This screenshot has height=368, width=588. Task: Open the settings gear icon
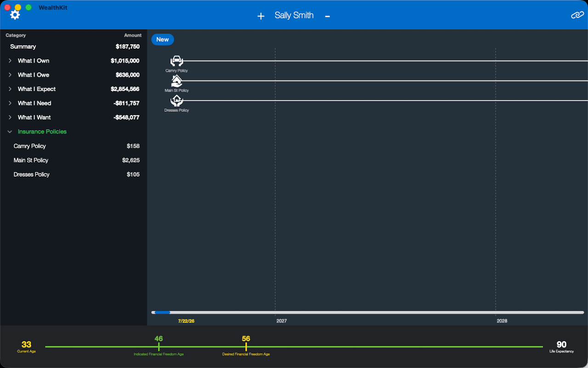click(15, 15)
